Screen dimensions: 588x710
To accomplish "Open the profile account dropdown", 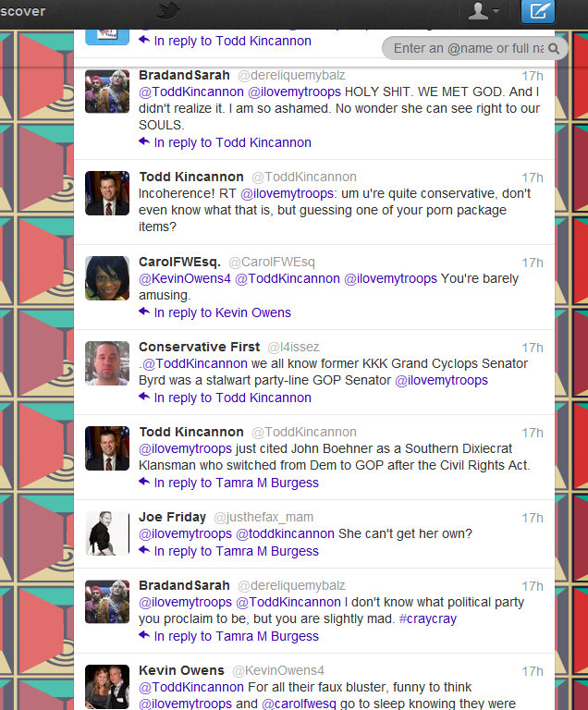I will tap(483, 10).
